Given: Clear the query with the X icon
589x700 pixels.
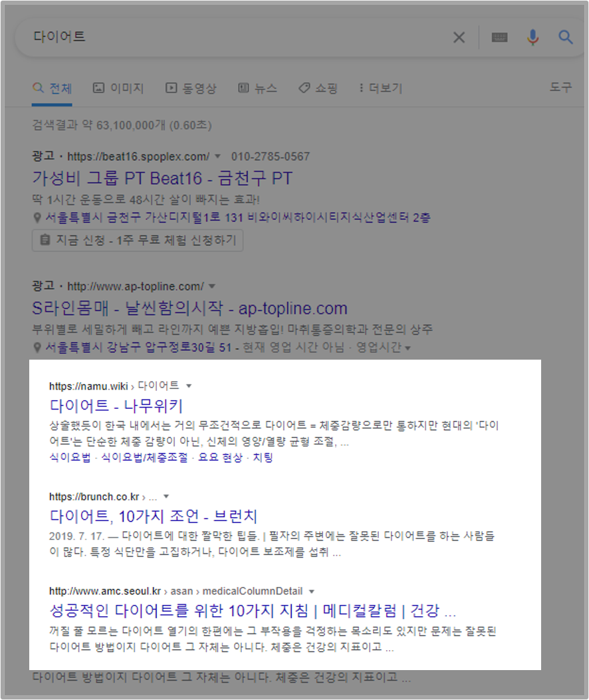Looking at the screenshot, I should point(459,37).
